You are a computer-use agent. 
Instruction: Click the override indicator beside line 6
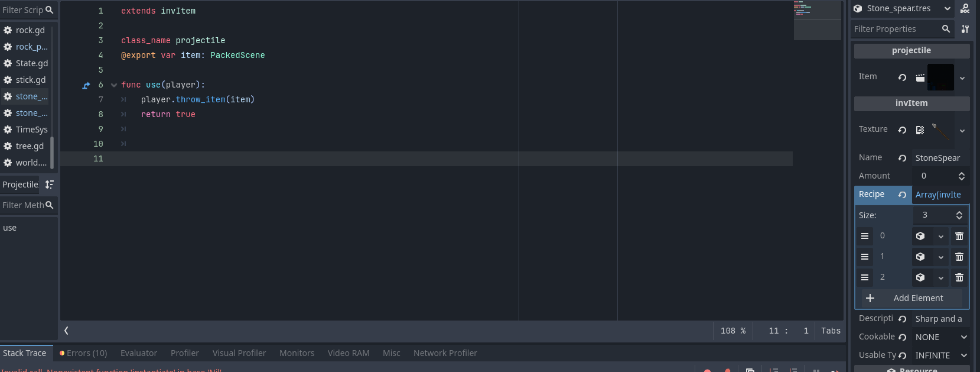click(x=86, y=85)
